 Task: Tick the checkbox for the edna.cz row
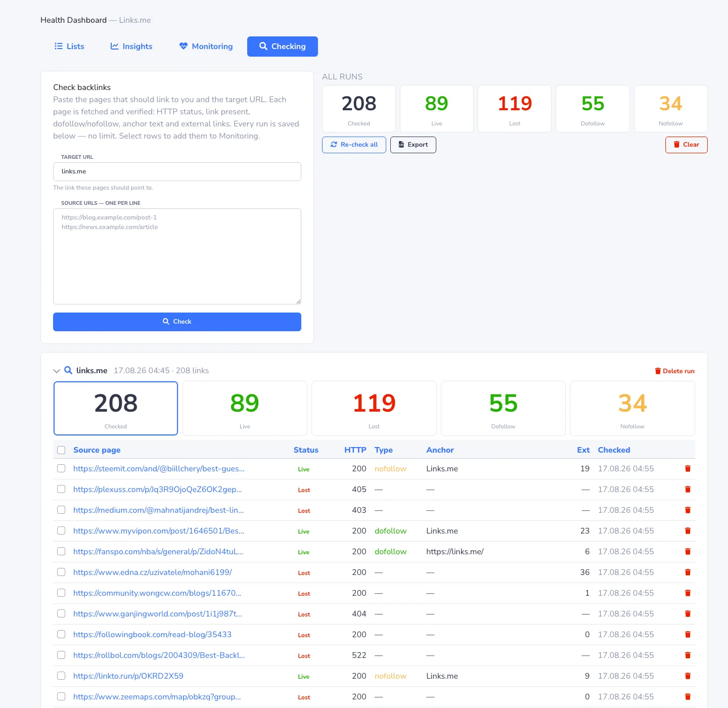coord(61,572)
